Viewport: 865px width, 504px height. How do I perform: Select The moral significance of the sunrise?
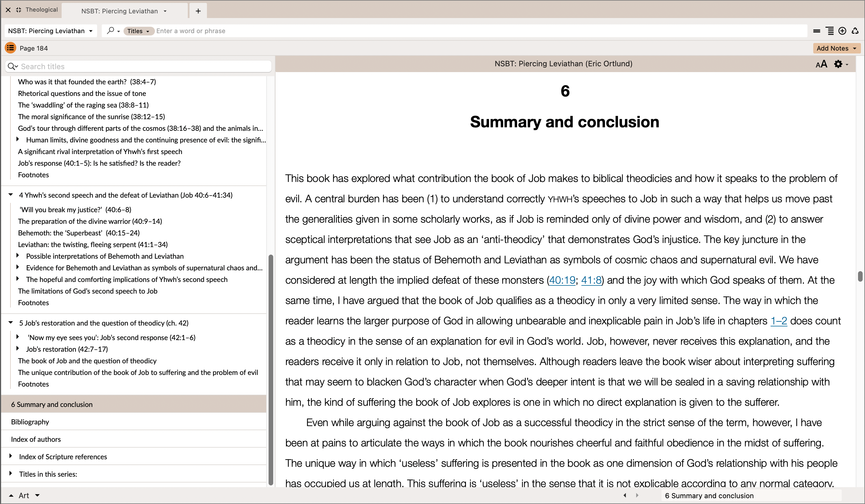pos(91,117)
